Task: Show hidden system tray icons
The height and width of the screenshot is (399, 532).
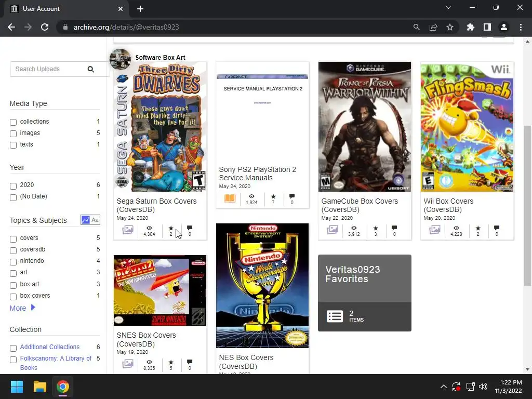Action: [444, 387]
